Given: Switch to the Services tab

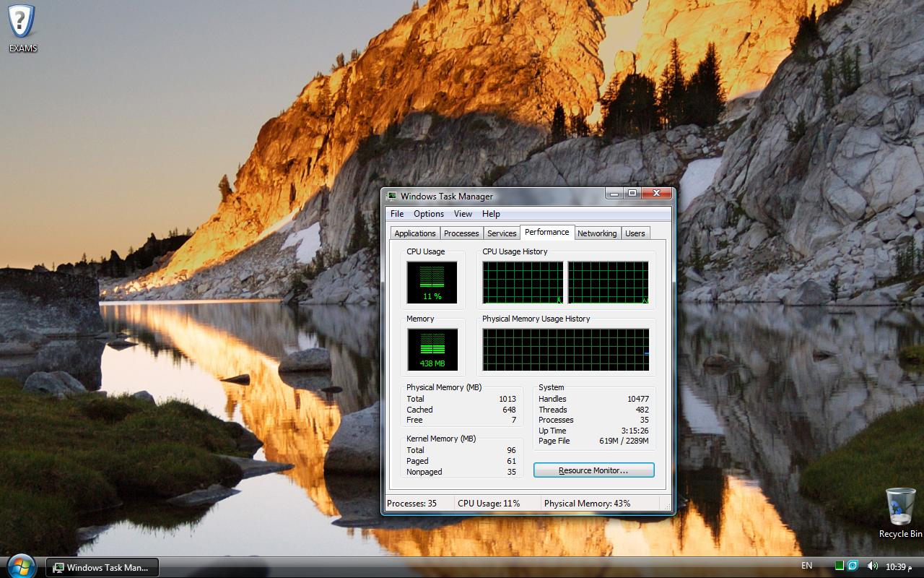Looking at the screenshot, I should [502, 233].
